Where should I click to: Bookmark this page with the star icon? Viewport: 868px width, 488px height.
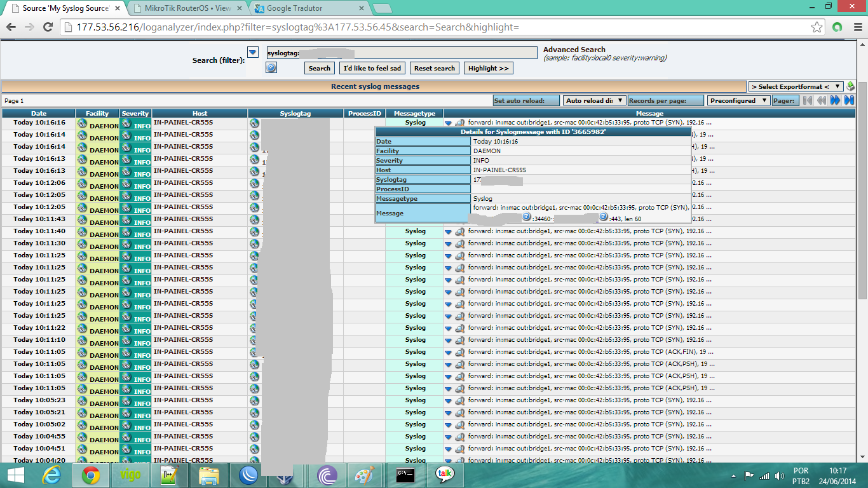tap(817, 27)
